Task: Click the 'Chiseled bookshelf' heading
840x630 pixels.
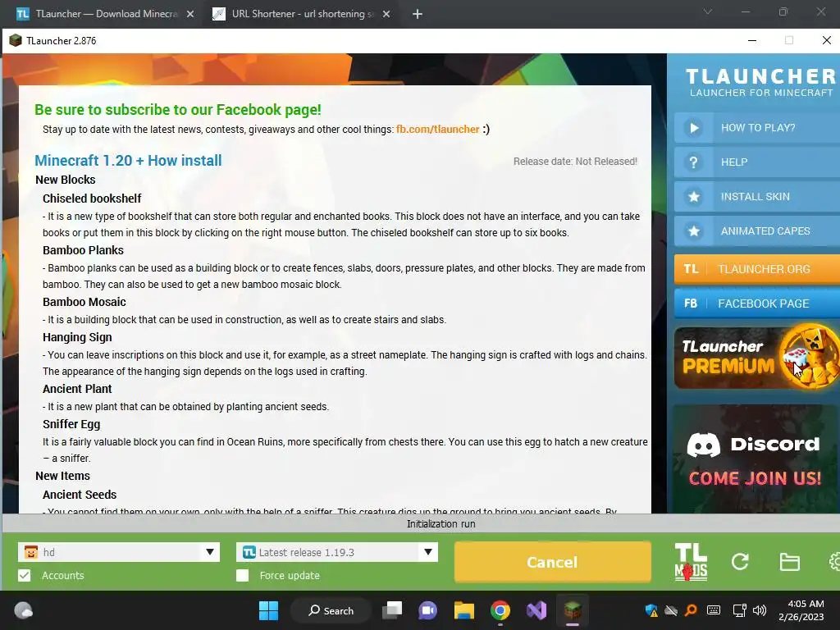Action: click(x=92, y=199)
